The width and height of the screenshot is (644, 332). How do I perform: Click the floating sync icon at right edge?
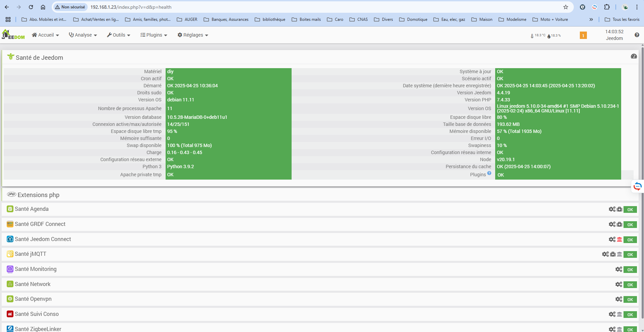point(637,186)
